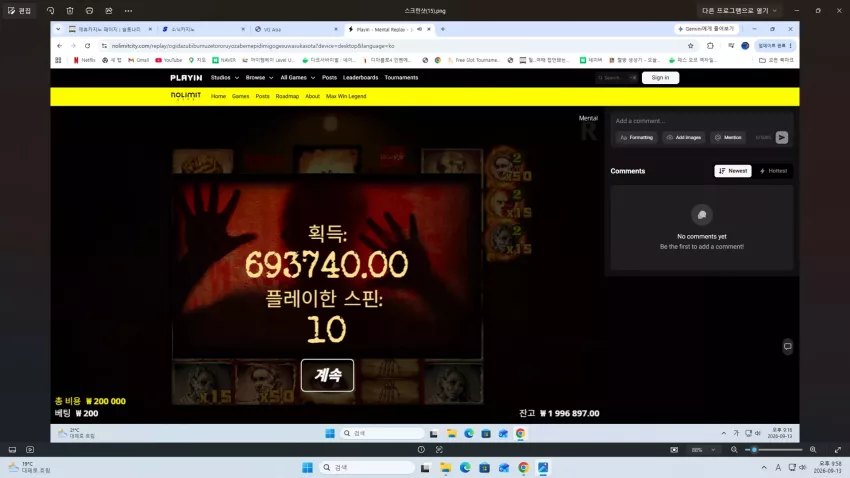This screenshot has height=478, width=850.
Task: Click the 'Add a comment...' text field
Action: click(x=701, y=121)
